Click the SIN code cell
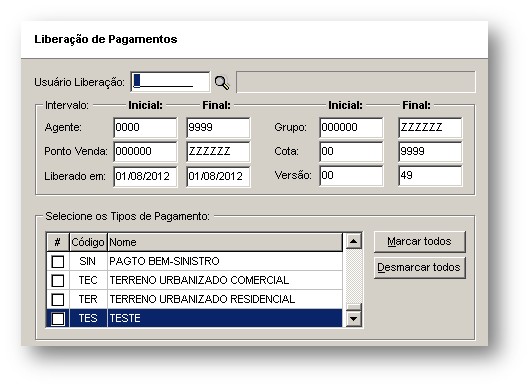The height and width of the screenshot is (388, 530). [x=88, y=262]
